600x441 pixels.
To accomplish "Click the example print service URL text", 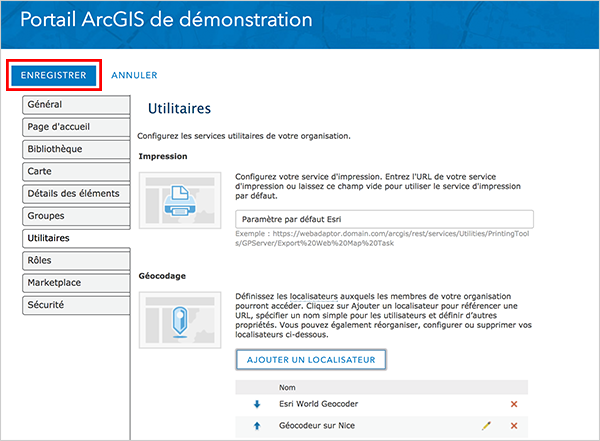I will pos(382,238).
